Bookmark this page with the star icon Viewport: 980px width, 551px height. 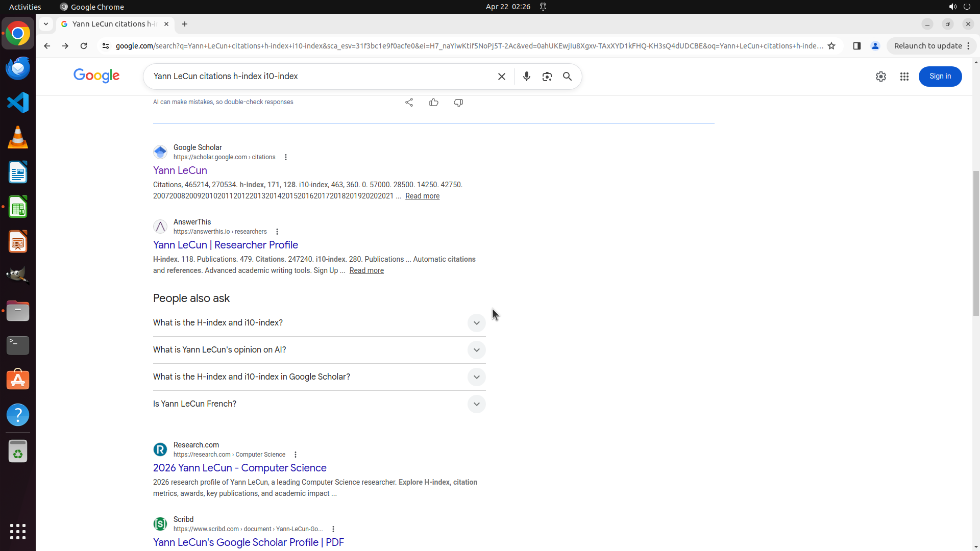(831, 46)
